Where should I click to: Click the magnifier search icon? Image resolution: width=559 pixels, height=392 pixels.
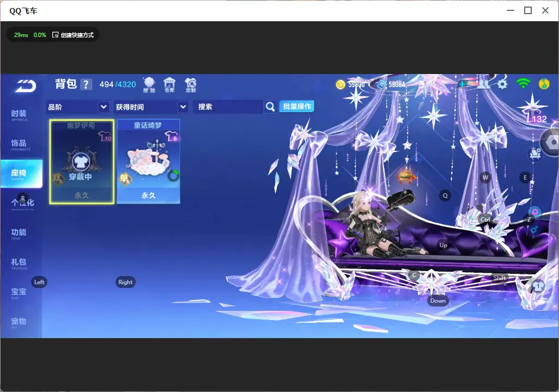pos(270,107)
